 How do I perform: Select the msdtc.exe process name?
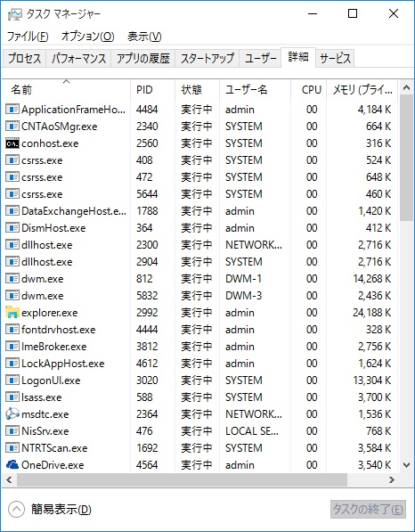pyautogui.click(x=45, y=414)
